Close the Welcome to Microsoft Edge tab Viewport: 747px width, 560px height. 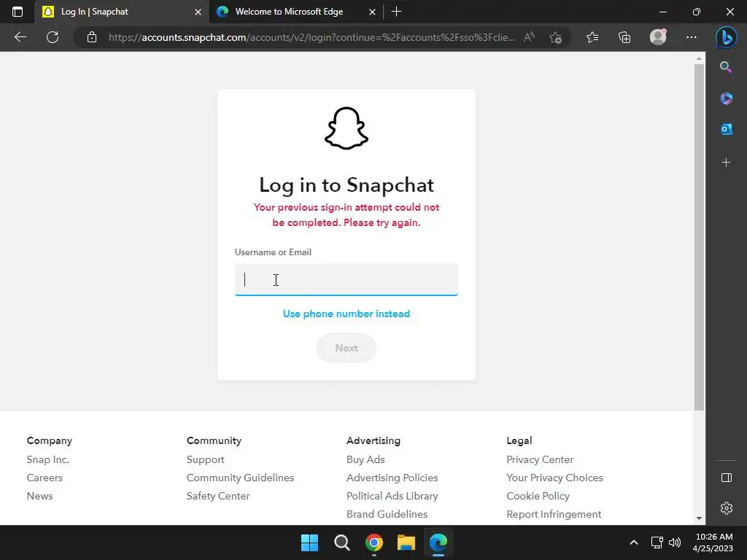coord(372,12)
